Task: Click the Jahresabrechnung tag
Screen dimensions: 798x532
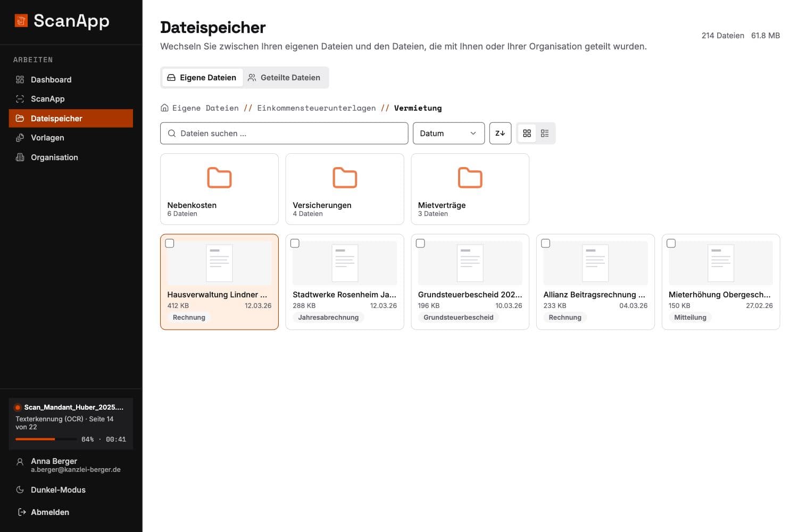Action: click(x=328, y=318)
